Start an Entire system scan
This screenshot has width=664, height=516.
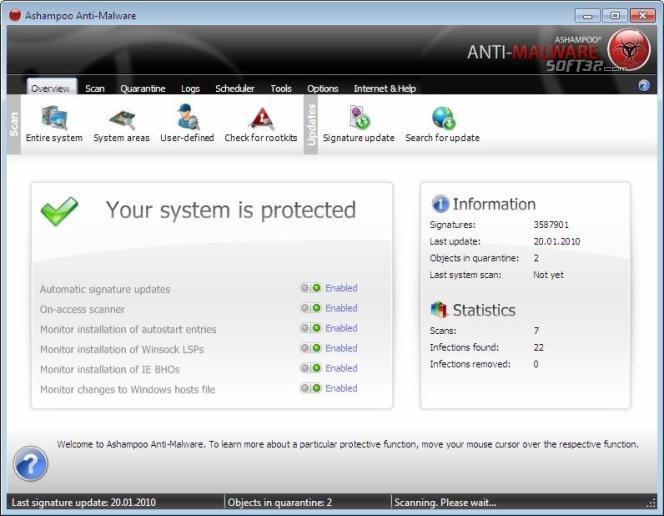pyautogui.click(x=54, y=124)
